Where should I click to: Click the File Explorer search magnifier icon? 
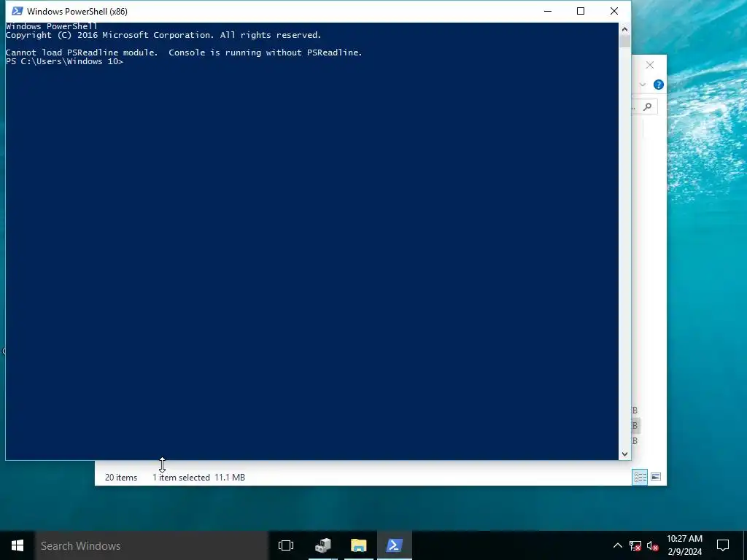click(648, 106)
